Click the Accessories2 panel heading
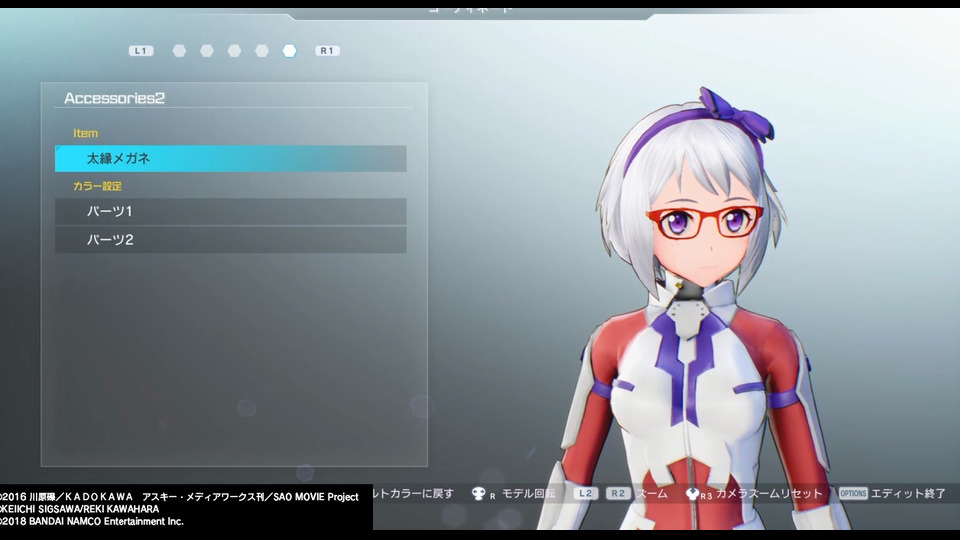The height and width of the screenshot is (540, 960). 114,98
